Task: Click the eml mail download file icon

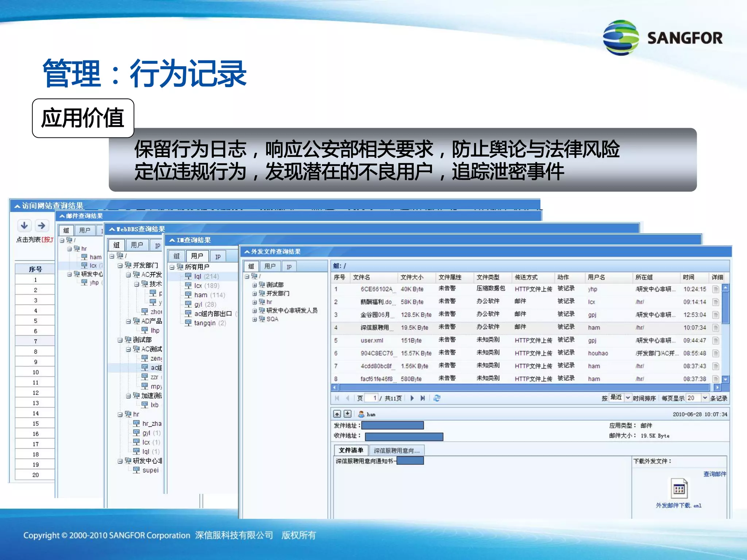Action: click(679, 489)
